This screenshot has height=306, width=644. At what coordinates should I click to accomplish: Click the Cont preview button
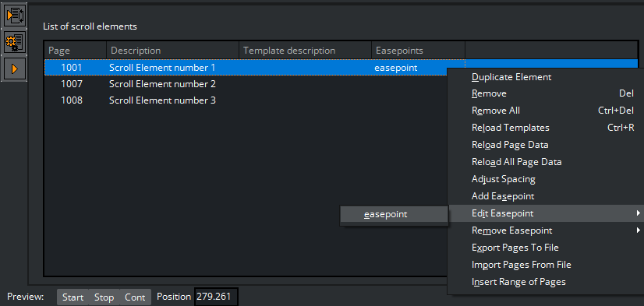(x=135, y=297)
